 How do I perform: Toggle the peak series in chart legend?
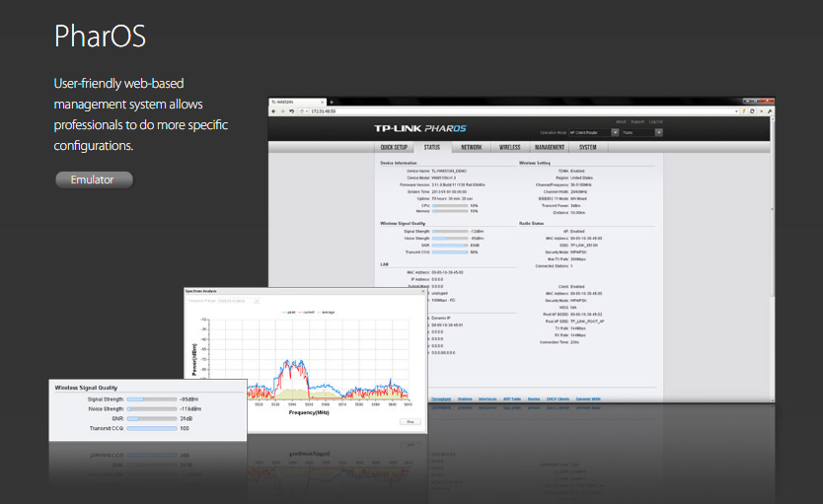point(289,312)
